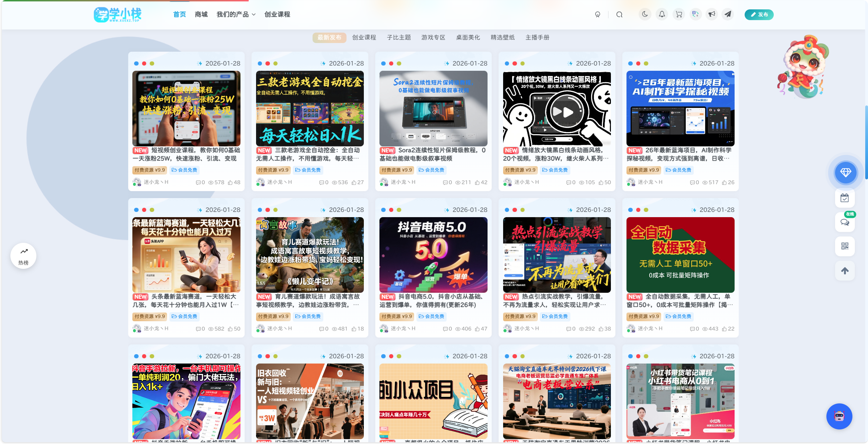
Task: Open the calendar check-in sidebar icon
Action: pos(845,198)
